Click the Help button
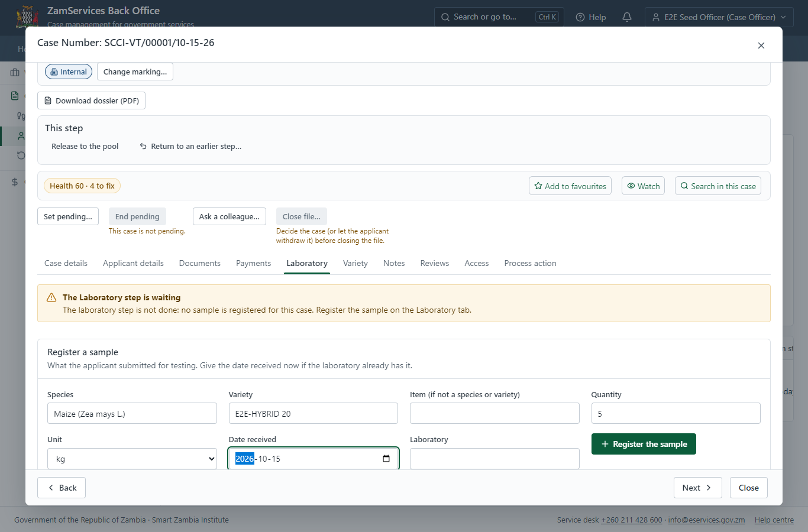 [x=591, y=17]
